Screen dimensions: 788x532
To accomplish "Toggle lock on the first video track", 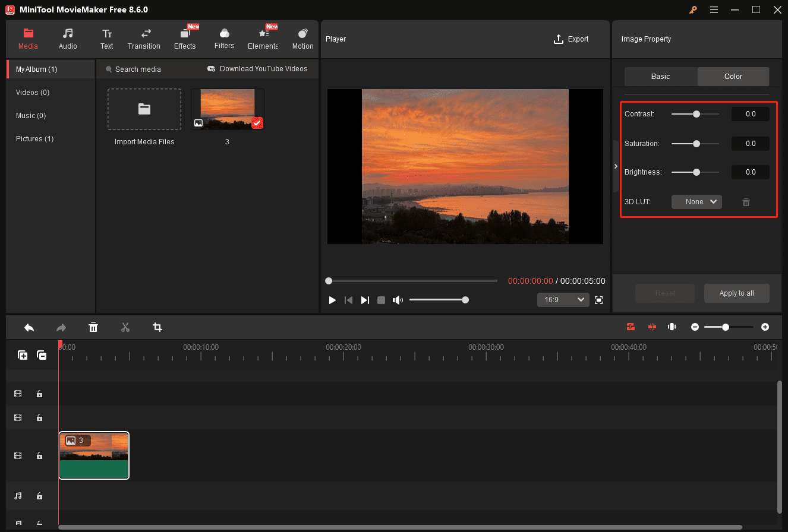I will (x=39, y=394).
